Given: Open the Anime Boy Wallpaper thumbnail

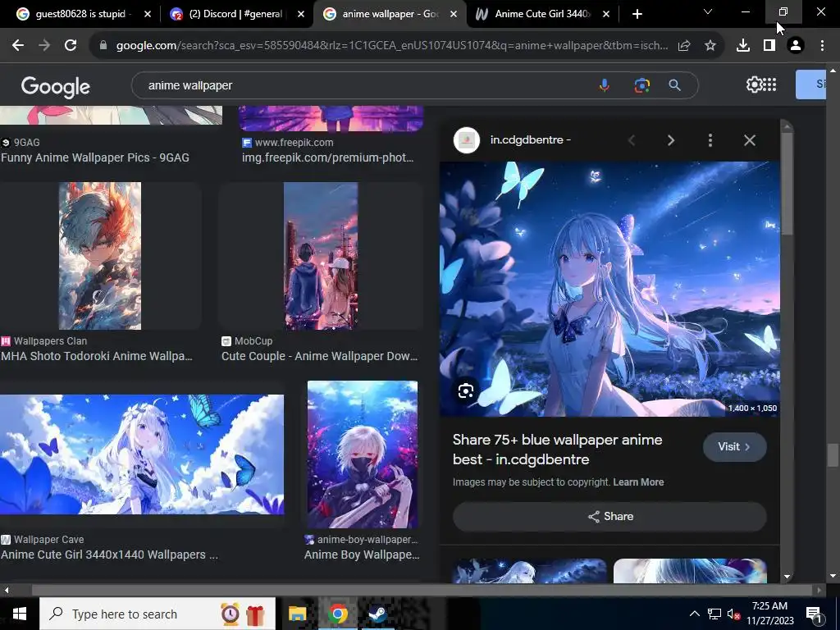Looking at the screenshot, I should (362, 454).
